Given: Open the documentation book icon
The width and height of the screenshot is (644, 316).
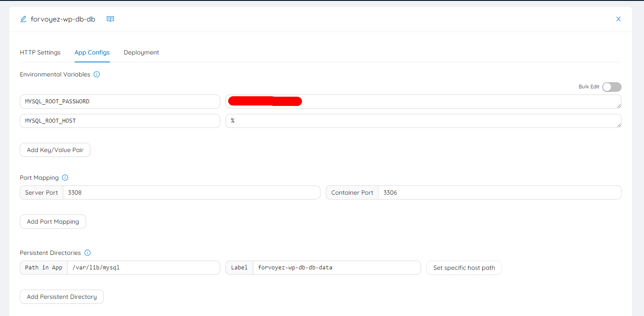Looking at the screenshot, I should [110, 19].
